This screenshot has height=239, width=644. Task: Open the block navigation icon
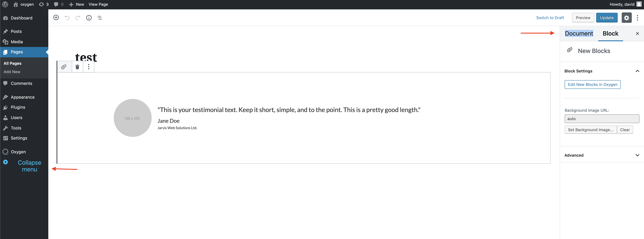[100, 17]
